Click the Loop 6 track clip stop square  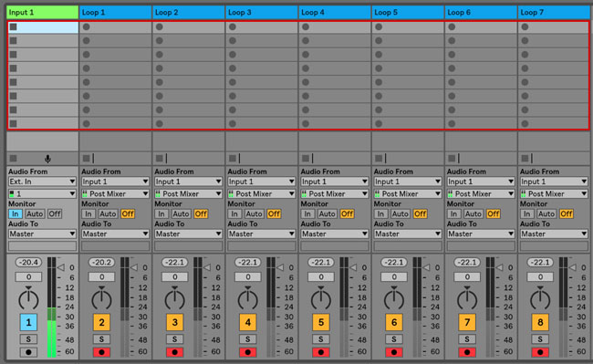click(x=452, y=159)
